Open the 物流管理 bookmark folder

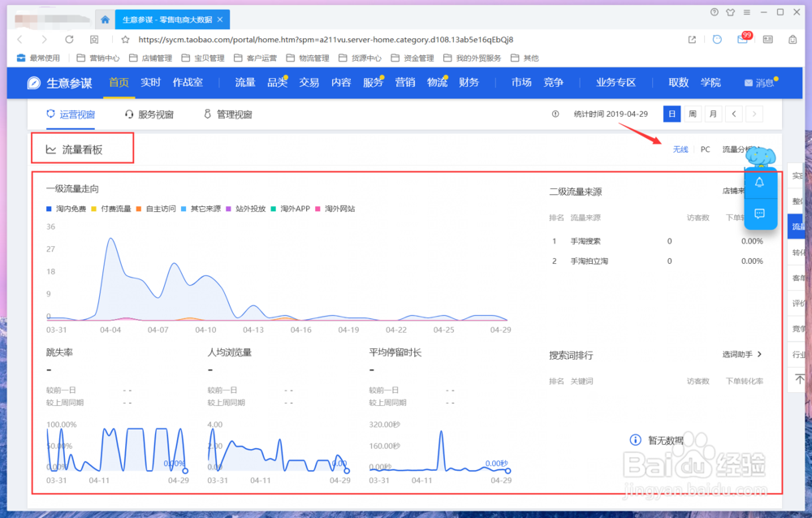coord(308,58)
